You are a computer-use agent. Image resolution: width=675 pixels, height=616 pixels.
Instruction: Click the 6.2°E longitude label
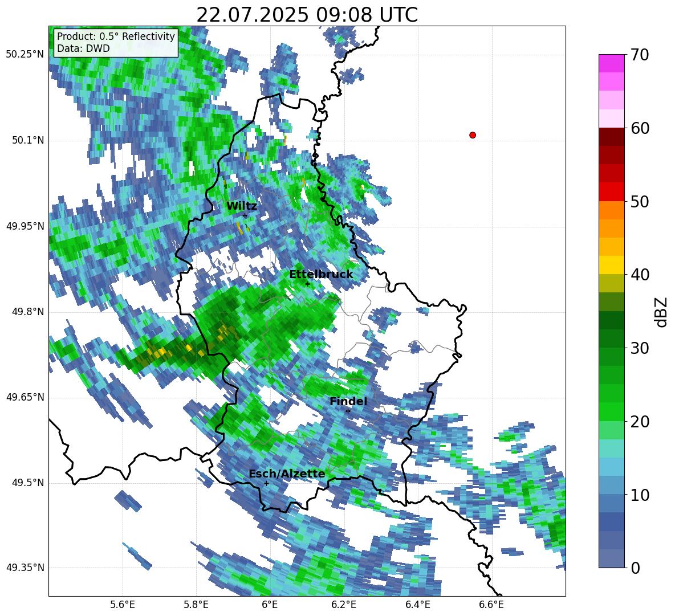point(344,605)
